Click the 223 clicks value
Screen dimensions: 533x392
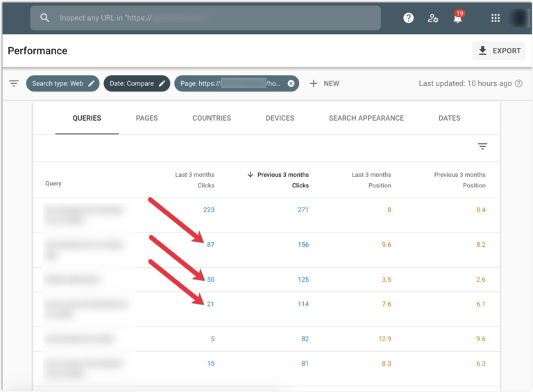[x=209, y=210]
